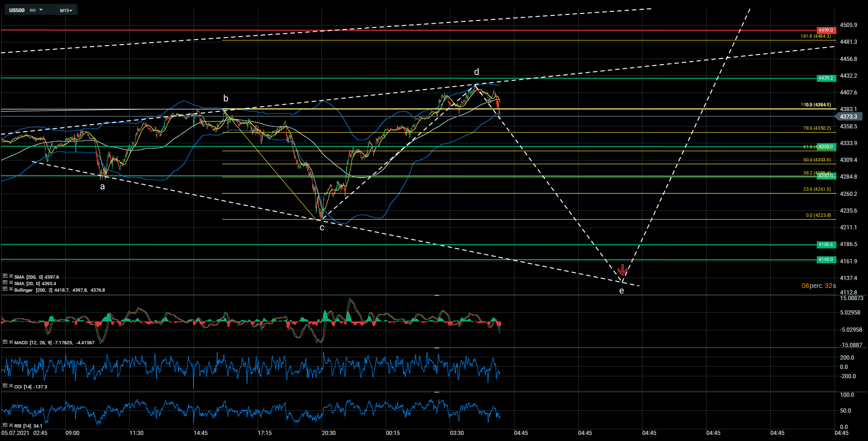Remove the CCI indicator panel
This screenshot has width=868, height=441.
[11, 386]
